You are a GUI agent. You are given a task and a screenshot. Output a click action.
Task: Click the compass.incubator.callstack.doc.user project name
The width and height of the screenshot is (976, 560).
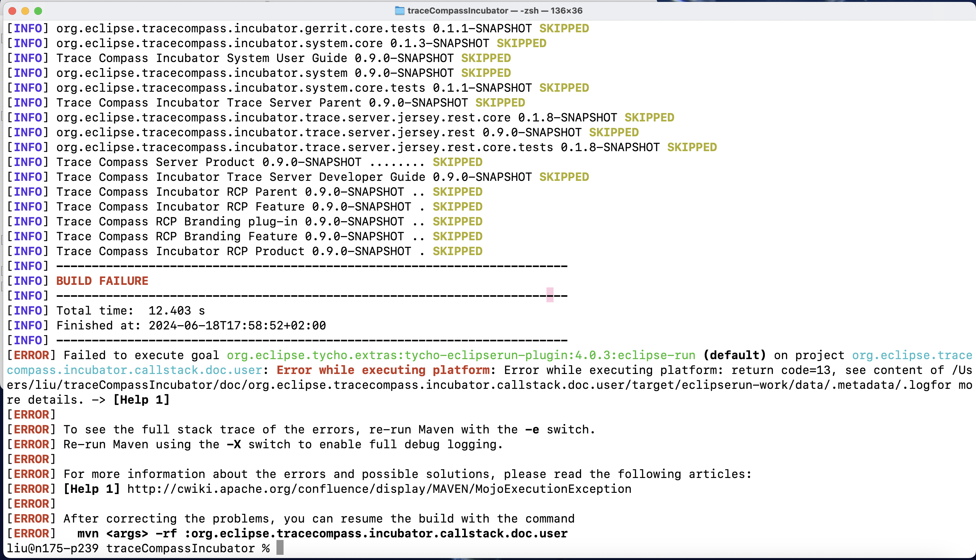135,370
